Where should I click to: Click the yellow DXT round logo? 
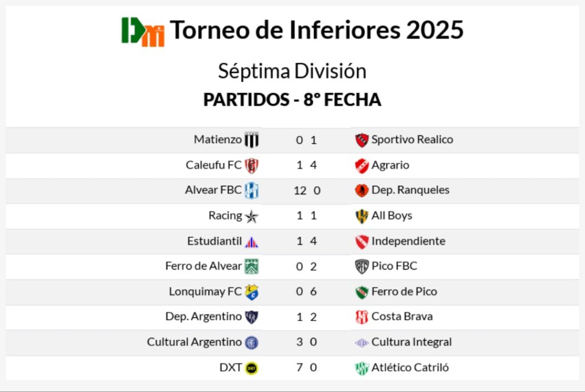click(251, 368)
